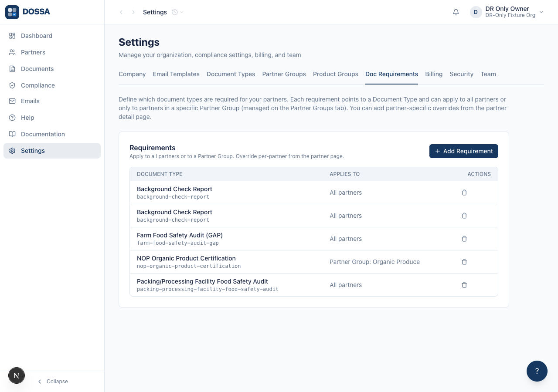Click the APPLIES TO column header
Image resolution: width=558 pixels, height=392 pixels.
click(344, 174)
